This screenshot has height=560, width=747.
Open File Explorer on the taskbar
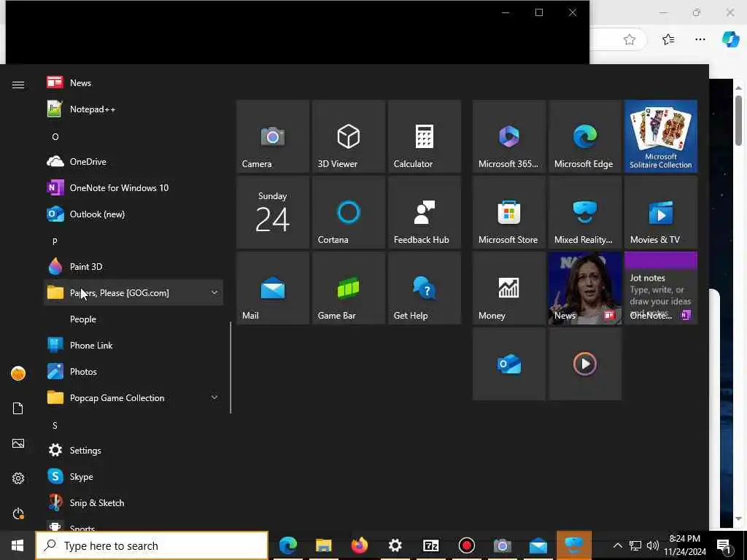point(323,545)
